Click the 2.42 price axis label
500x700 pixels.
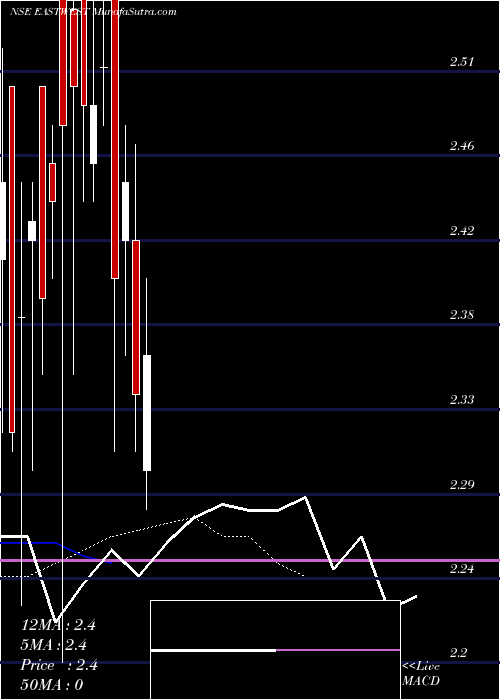[x=461, y=231]
